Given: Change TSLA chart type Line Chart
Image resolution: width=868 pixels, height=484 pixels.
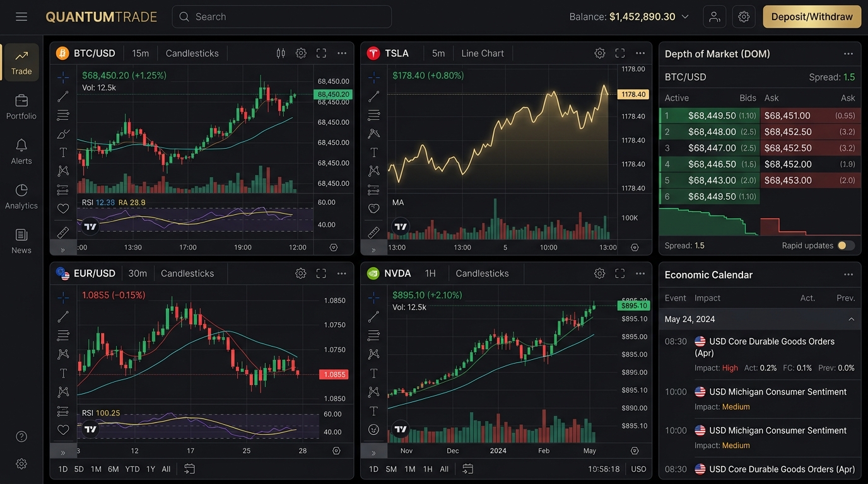Looking at the screenshot, I should click(483, 54).
